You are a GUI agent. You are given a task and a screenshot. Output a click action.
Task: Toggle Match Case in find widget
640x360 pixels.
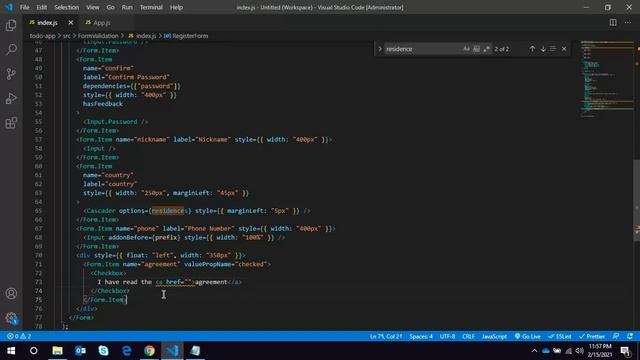click(466, 49)
